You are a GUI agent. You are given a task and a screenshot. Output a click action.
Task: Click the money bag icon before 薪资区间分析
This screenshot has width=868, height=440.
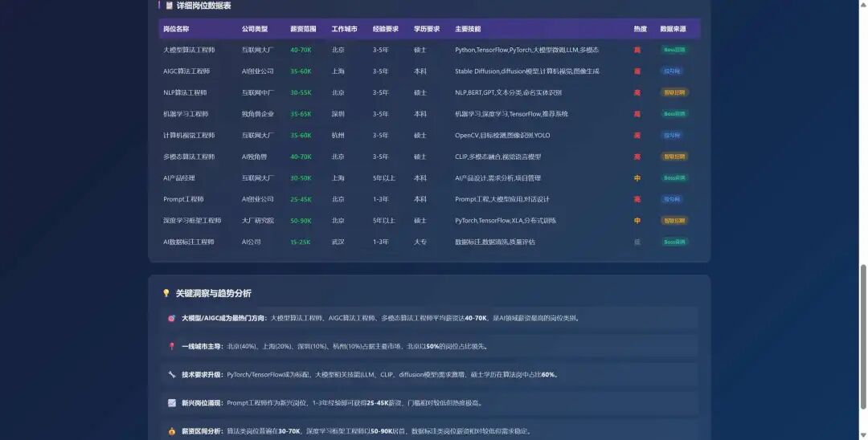171,431
